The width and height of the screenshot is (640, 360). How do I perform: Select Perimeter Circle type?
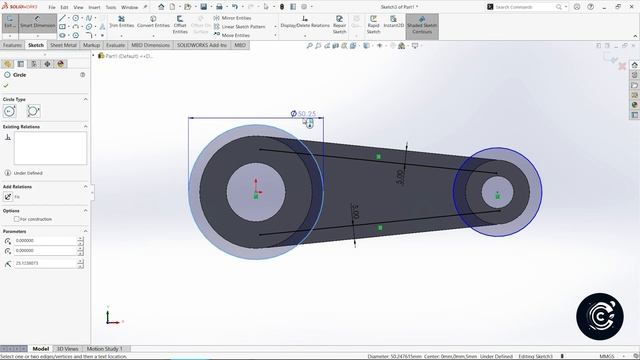(33, 111)
